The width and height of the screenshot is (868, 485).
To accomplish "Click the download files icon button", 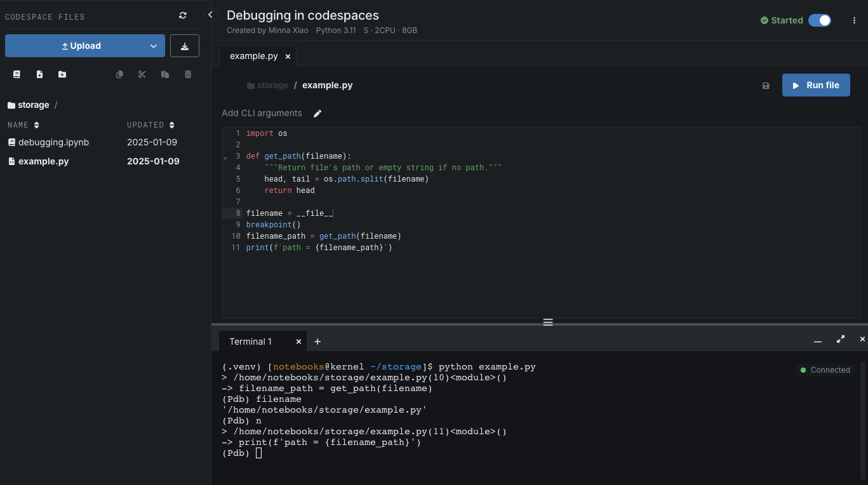I will tap(185, 46).
